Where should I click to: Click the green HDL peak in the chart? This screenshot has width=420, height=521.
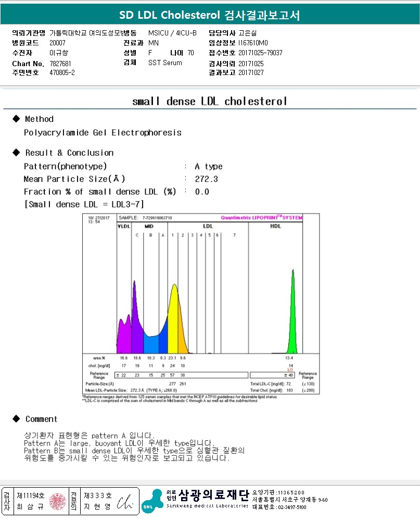coord(293,313)
